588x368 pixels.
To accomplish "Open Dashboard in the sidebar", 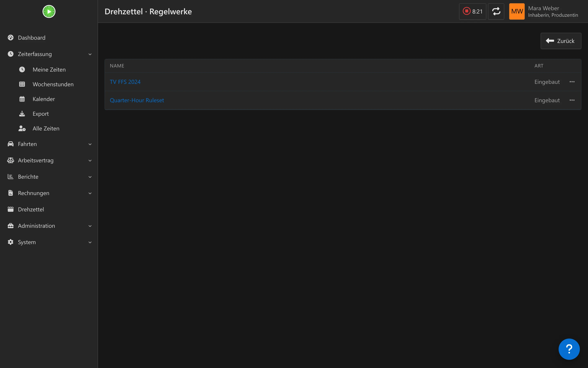I will pos(32,38).
